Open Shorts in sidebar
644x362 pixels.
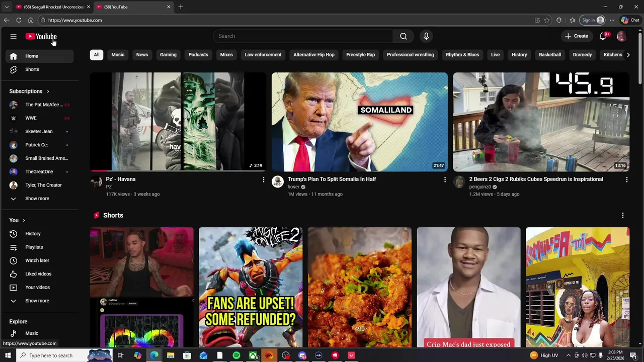(40, 69)
